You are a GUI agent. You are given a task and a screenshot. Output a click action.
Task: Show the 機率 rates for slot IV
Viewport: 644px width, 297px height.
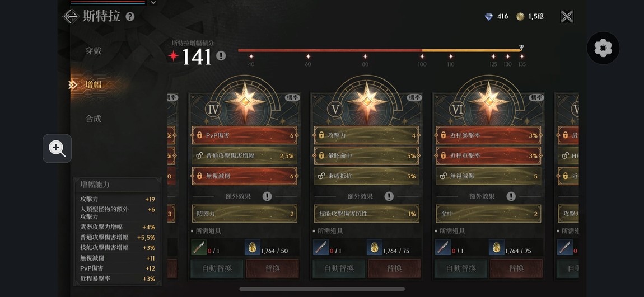(292, 97)
